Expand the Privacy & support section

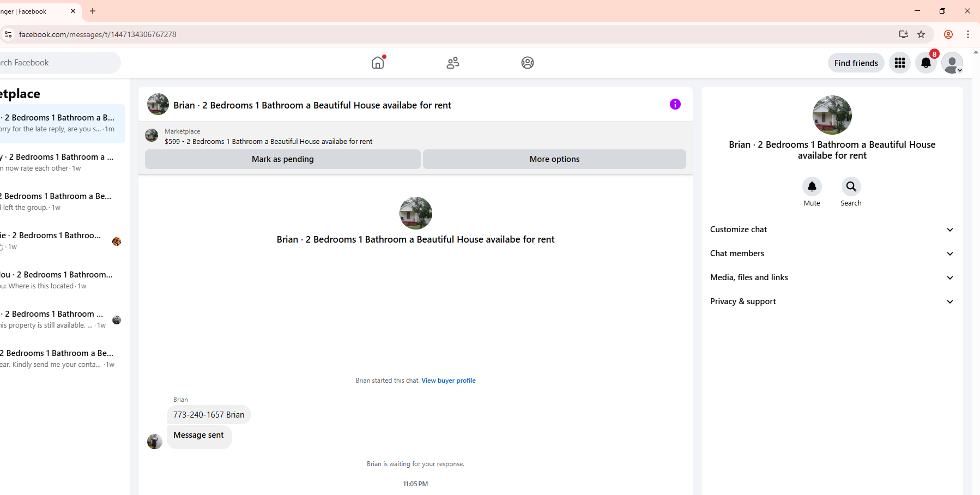pyautogui.click(x=832, y=301)
